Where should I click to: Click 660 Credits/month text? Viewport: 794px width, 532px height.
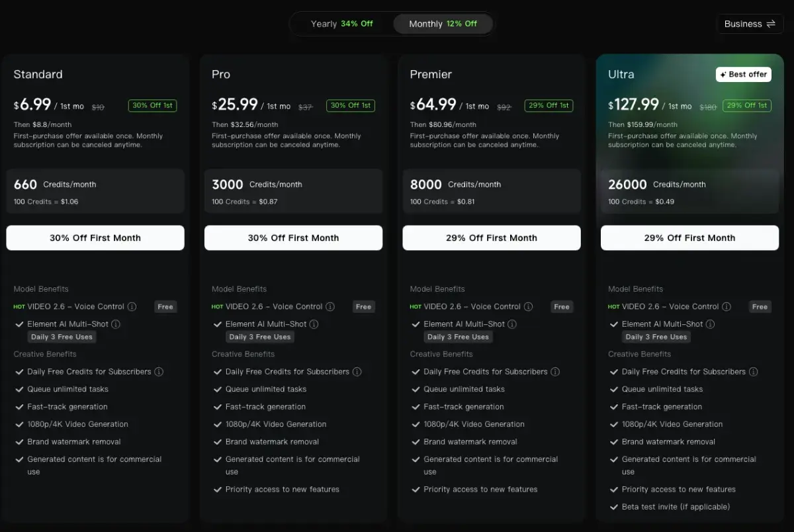(55, 185)
